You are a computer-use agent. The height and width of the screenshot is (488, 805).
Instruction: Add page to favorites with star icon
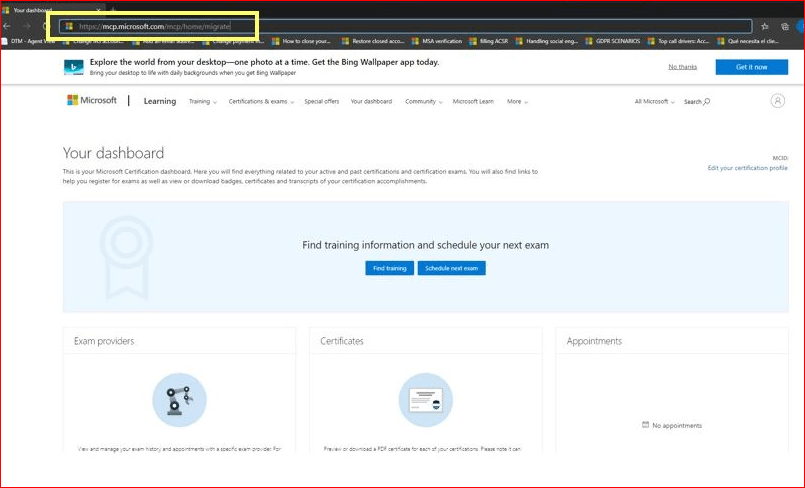pos(765,27)
